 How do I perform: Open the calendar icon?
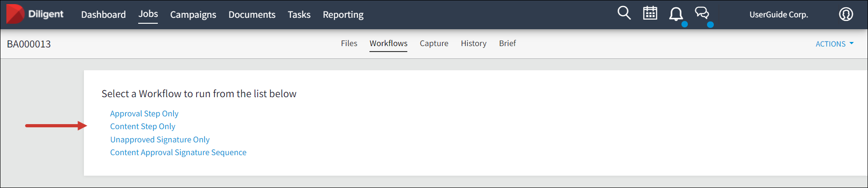point(650,13)
